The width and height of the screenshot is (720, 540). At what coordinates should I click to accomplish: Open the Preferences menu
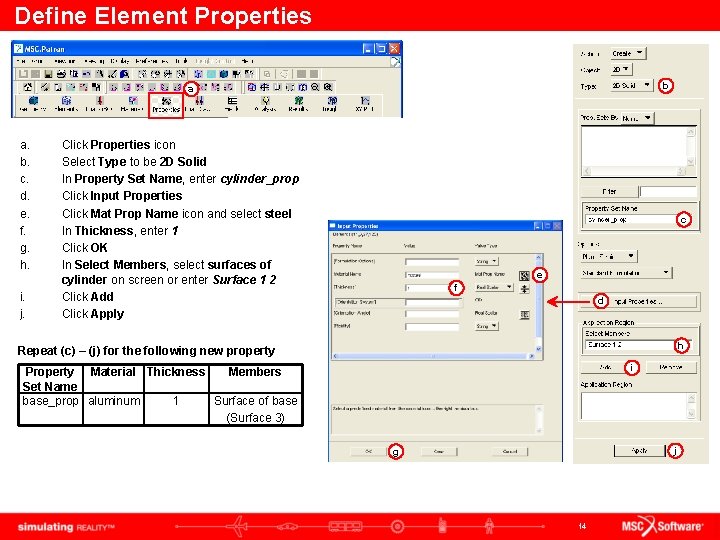coord(151,61)
